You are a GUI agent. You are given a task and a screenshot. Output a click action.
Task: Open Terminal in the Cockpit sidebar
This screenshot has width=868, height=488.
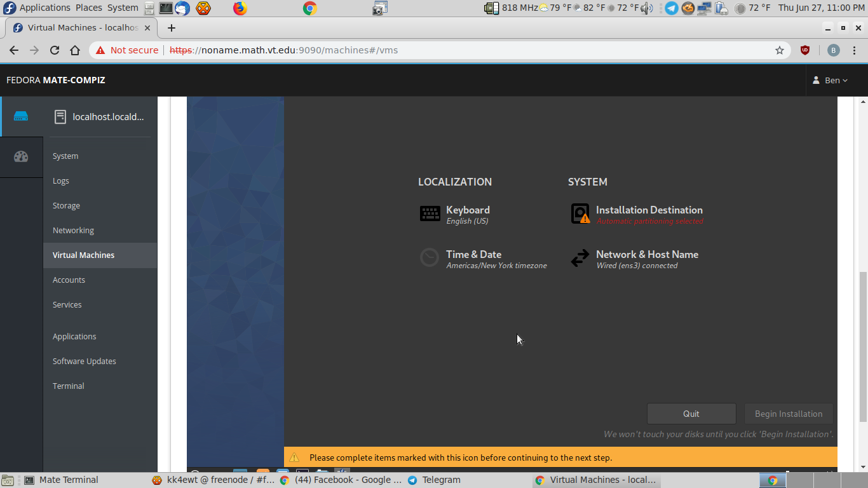click(100, 386)
